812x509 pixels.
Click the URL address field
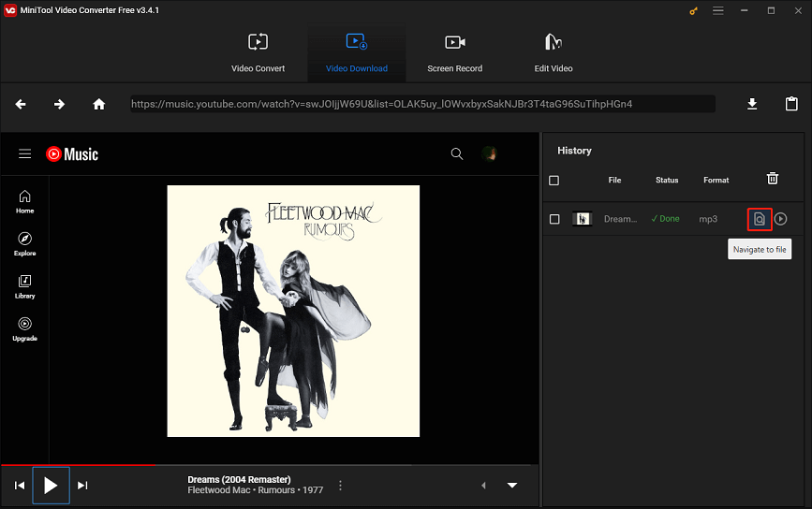coord(422,104)
